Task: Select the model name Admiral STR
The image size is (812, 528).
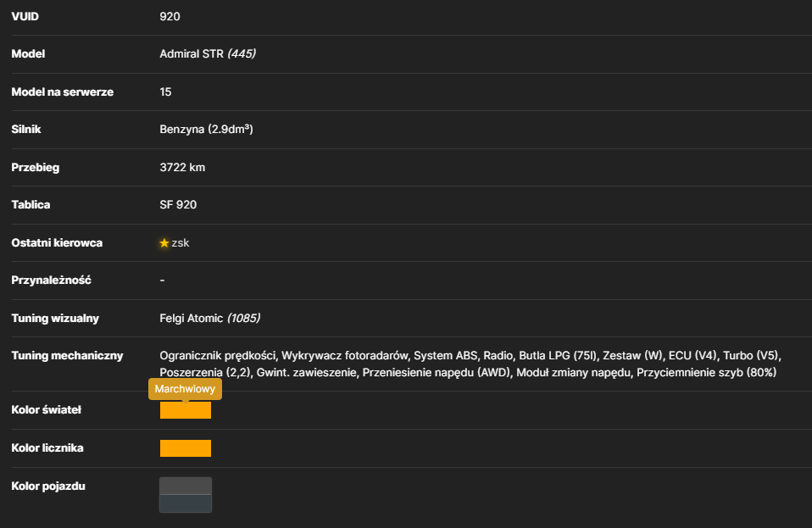Action: pos(192,54)
